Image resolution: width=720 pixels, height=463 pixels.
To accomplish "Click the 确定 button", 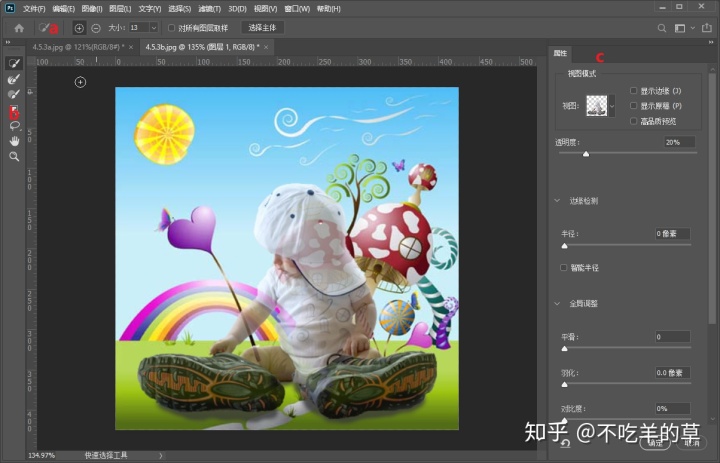I will 655,443.
